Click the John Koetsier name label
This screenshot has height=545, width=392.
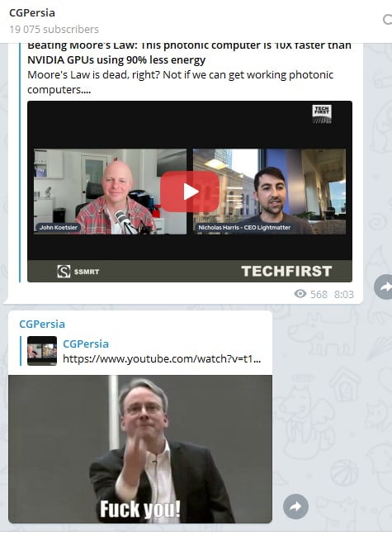(59, 227)
